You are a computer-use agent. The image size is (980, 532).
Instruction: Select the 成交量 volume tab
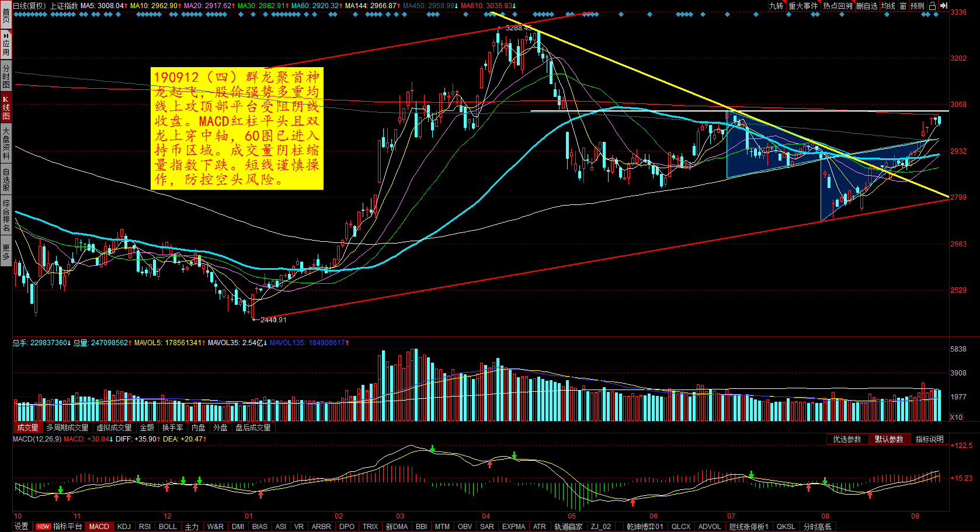click(27, 427)
